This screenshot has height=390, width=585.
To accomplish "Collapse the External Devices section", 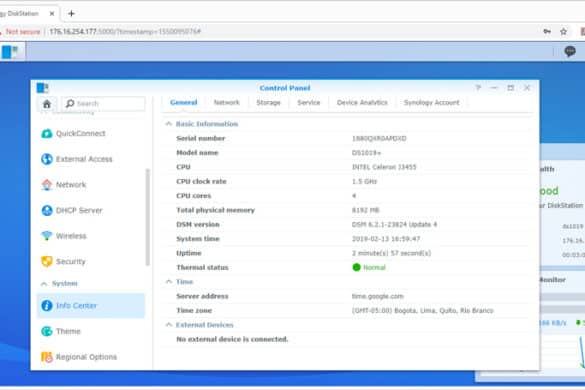I will (x=169, y=325).
